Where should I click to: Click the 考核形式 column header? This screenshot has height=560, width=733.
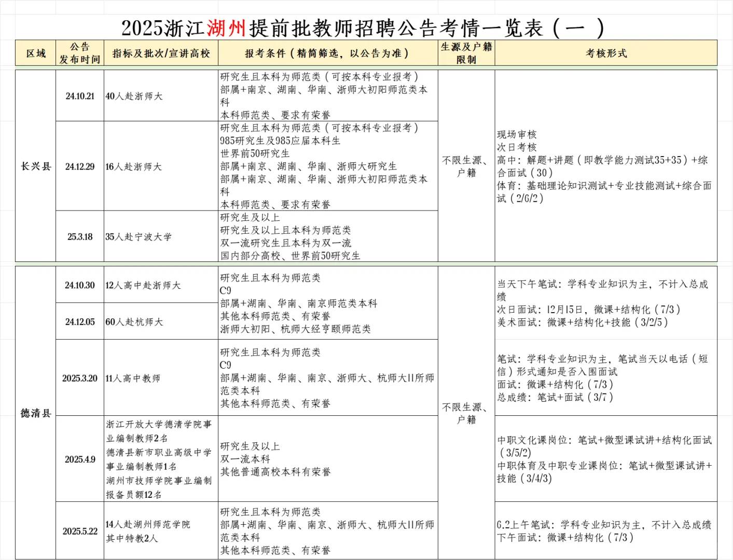click(606, 52)
